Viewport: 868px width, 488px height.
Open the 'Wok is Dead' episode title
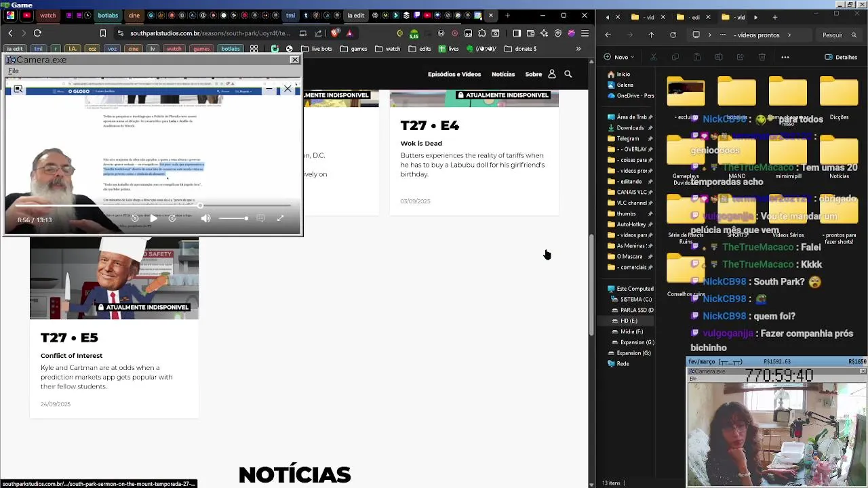[421, 143]
